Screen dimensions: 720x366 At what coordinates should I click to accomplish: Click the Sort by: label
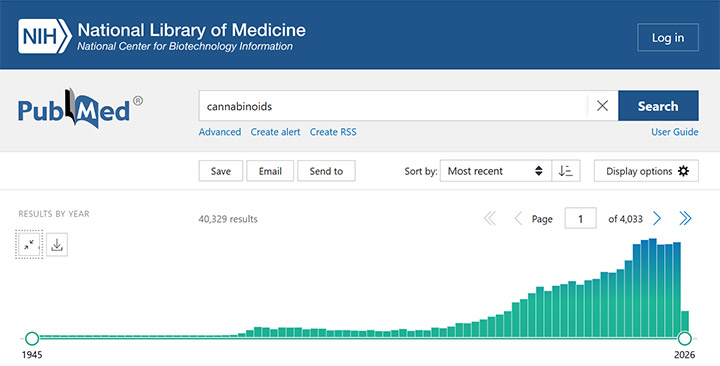click(x=420, y=171)
